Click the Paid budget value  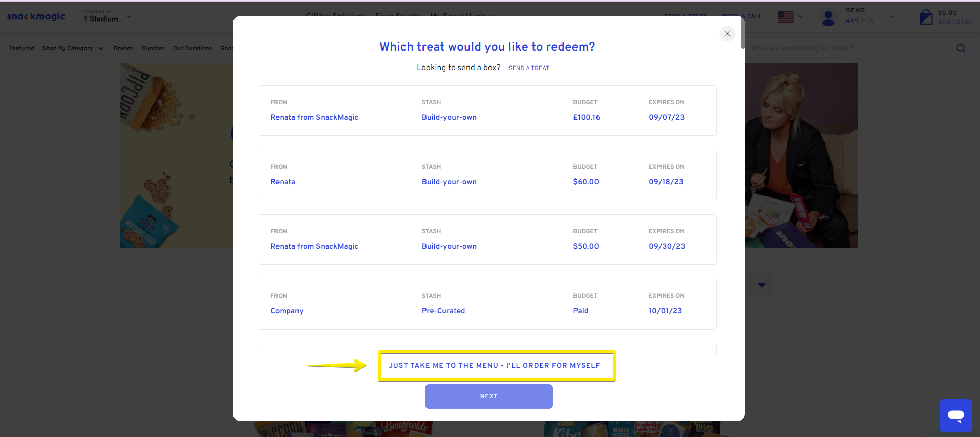(581, 311)
